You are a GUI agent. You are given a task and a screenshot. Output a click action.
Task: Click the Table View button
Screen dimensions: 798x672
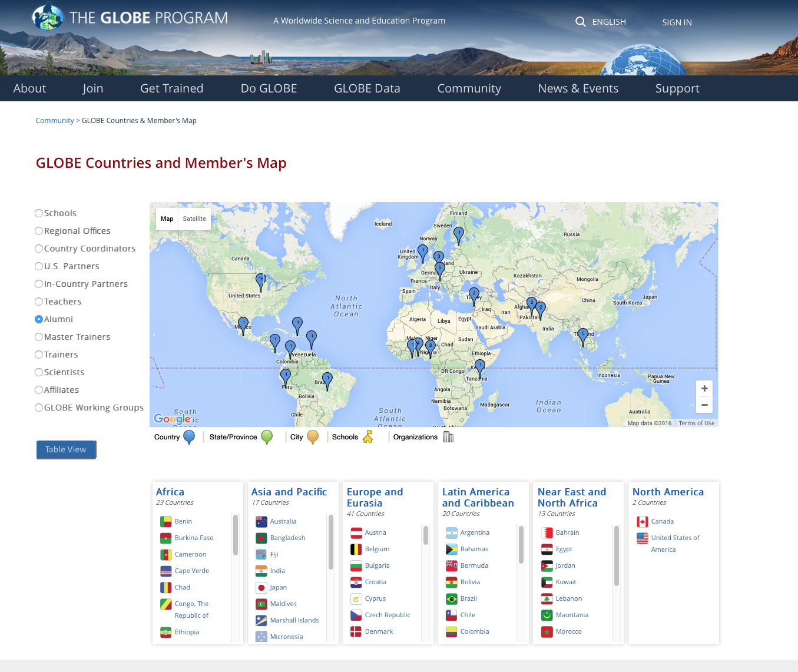[66, 449]
